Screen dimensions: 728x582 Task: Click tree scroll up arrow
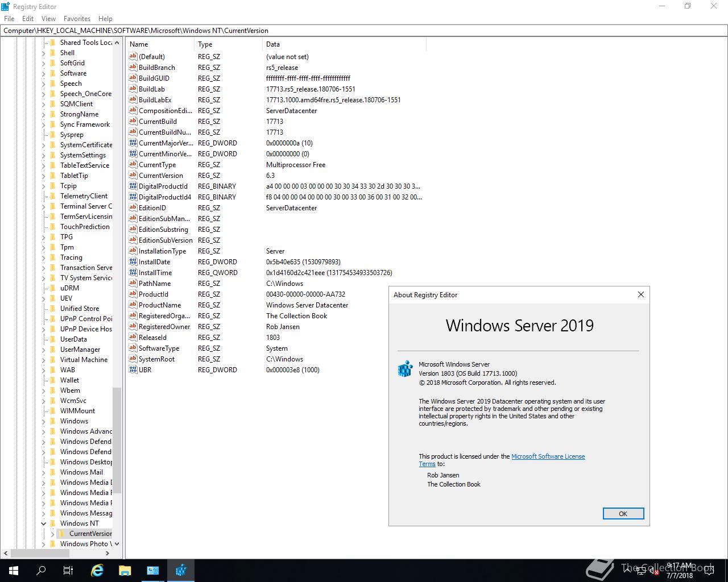point(117,43)
